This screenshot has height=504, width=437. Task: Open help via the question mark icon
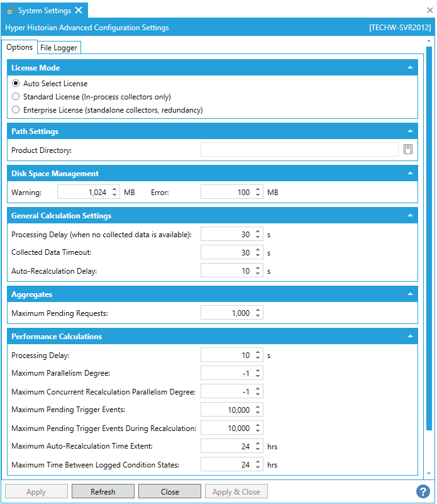pos(423,491)
